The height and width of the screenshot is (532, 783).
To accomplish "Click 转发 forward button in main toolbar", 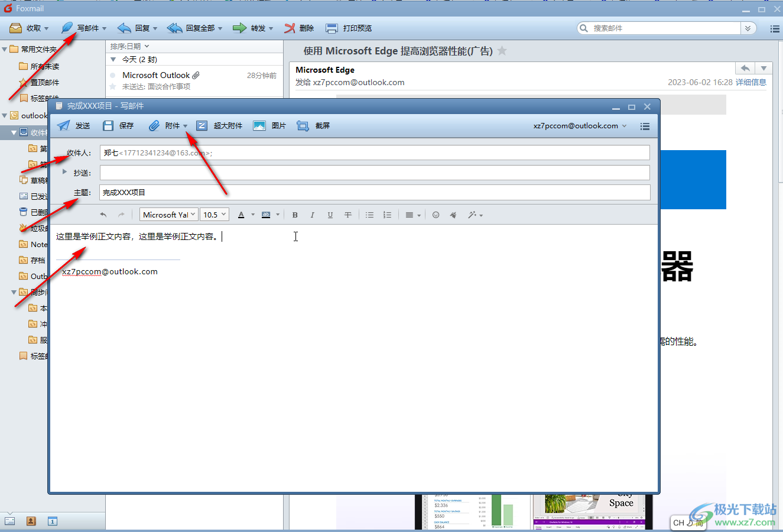I will pyautogui.click(x=249, y=28).
